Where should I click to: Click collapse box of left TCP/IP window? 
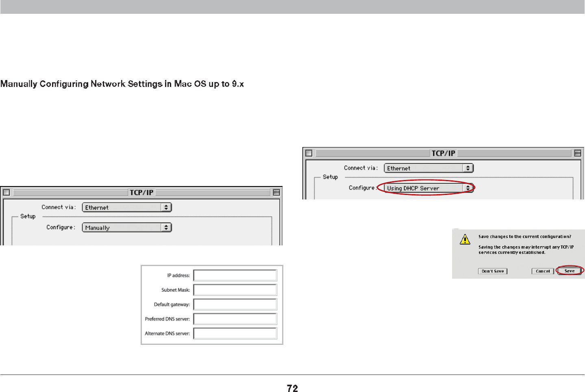(276, 193)
